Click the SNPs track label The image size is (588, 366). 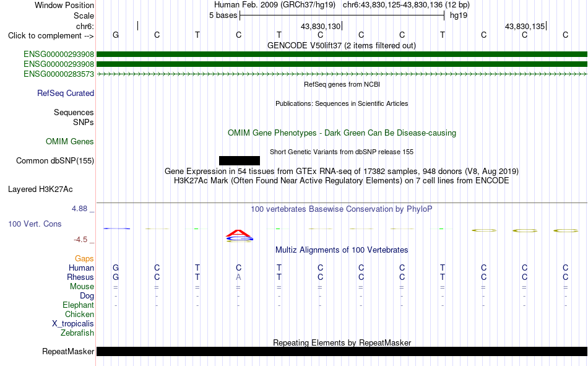(x=84, y=122)
